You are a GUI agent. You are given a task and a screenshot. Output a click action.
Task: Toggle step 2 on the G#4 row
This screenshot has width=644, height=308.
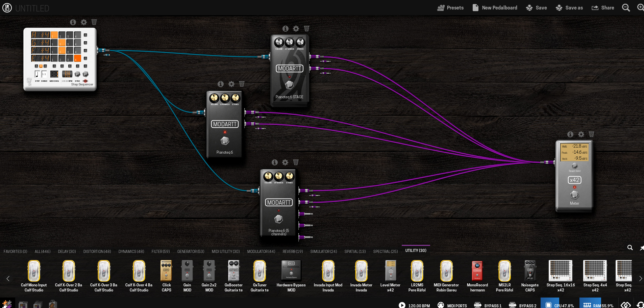[62, 43]
